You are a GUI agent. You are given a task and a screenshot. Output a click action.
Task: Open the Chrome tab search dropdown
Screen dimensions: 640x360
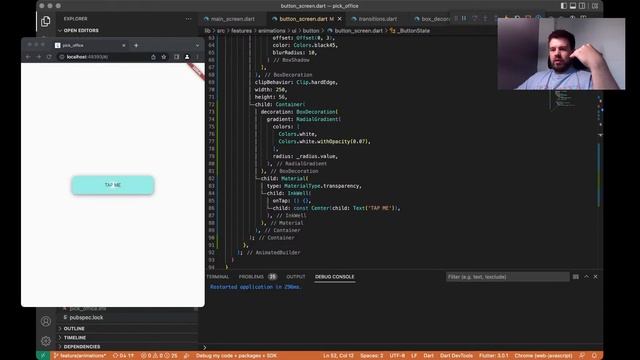(197, 45)
